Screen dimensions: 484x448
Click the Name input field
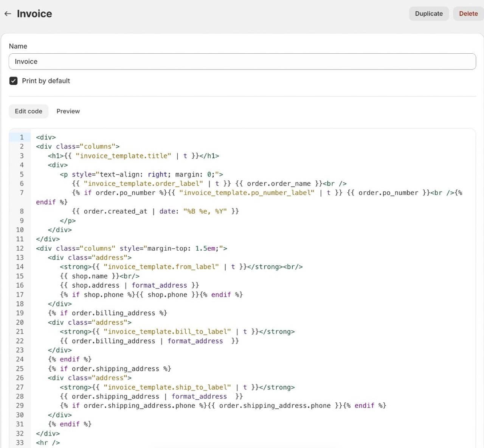click(242, 62)
